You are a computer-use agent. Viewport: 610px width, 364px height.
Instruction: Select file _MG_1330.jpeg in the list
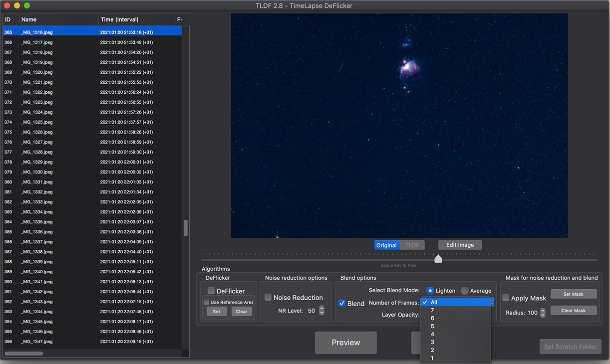click(x=37, y=172)
